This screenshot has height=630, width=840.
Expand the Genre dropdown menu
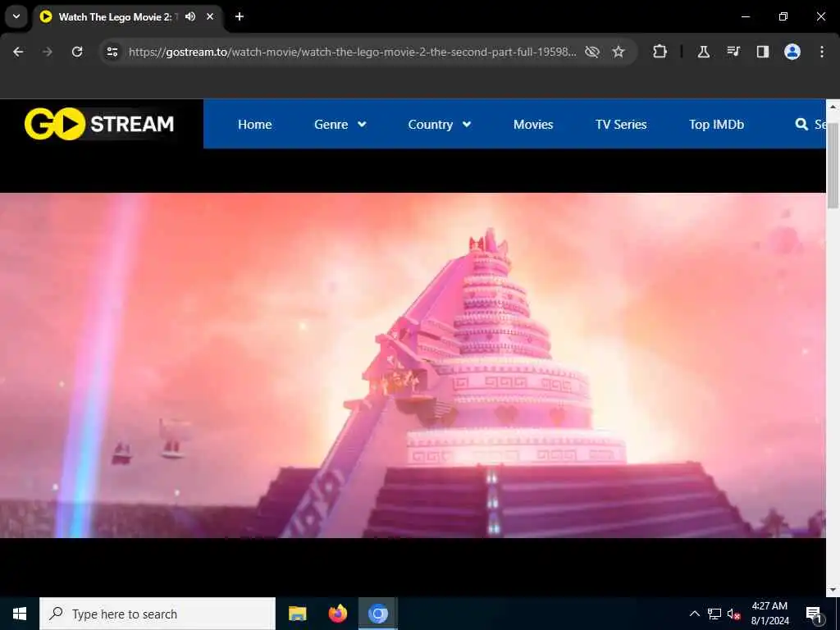tap(340, 125)
